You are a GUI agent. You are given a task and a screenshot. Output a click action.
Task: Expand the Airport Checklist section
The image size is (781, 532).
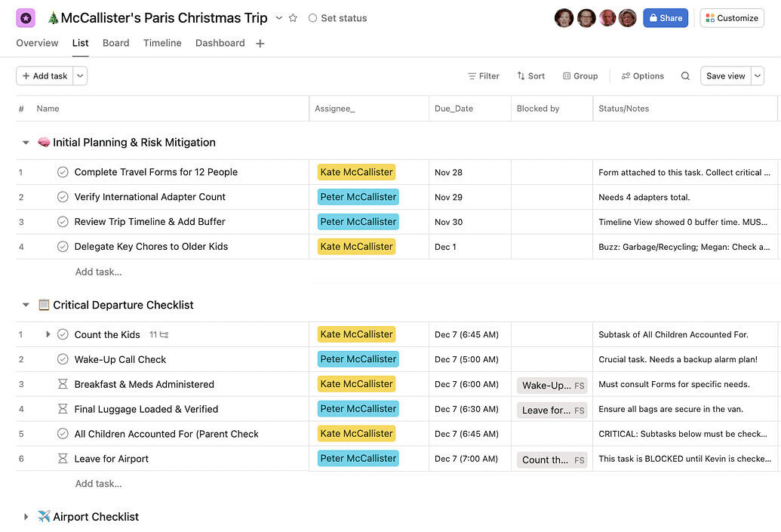(x=26, y=517)
